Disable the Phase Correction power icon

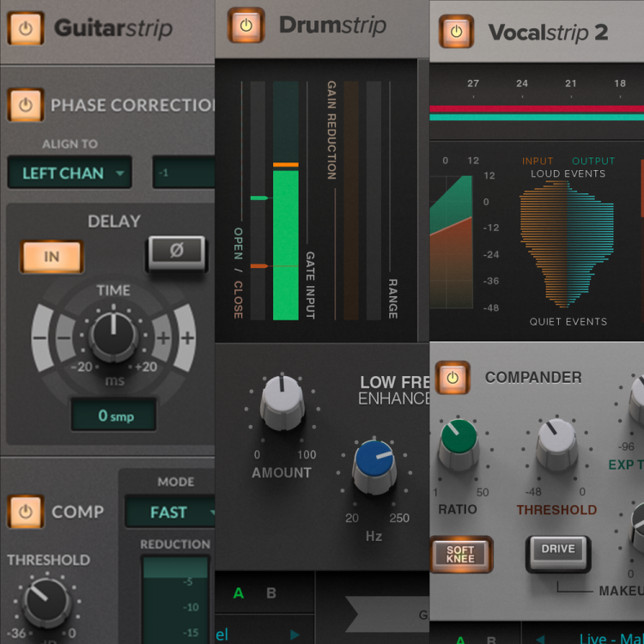[x=26, y=105]
